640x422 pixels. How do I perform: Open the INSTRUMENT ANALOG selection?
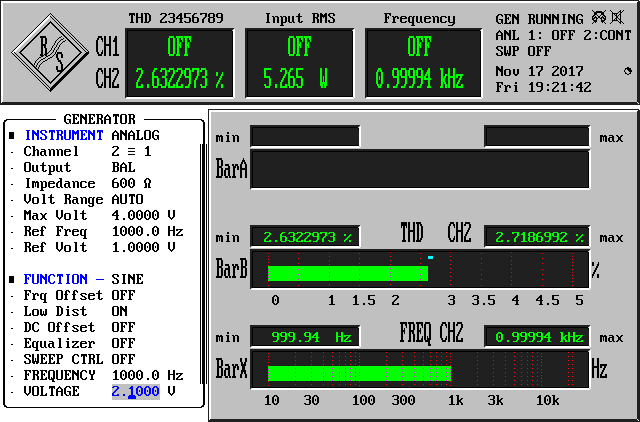point(135,135)
